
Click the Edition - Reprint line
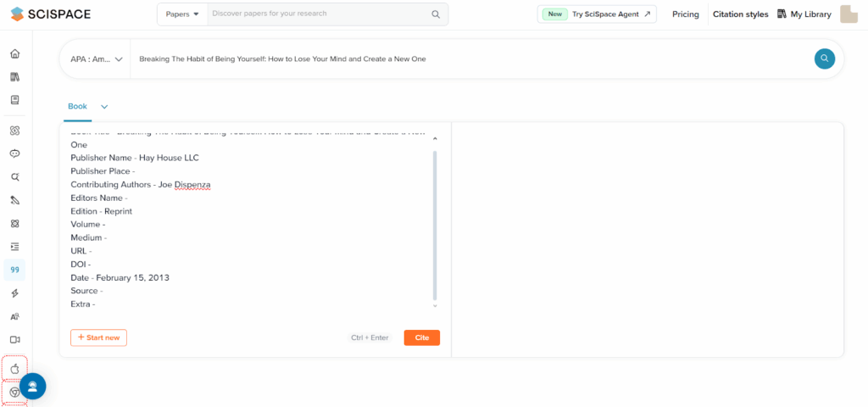tap(102, 211)
